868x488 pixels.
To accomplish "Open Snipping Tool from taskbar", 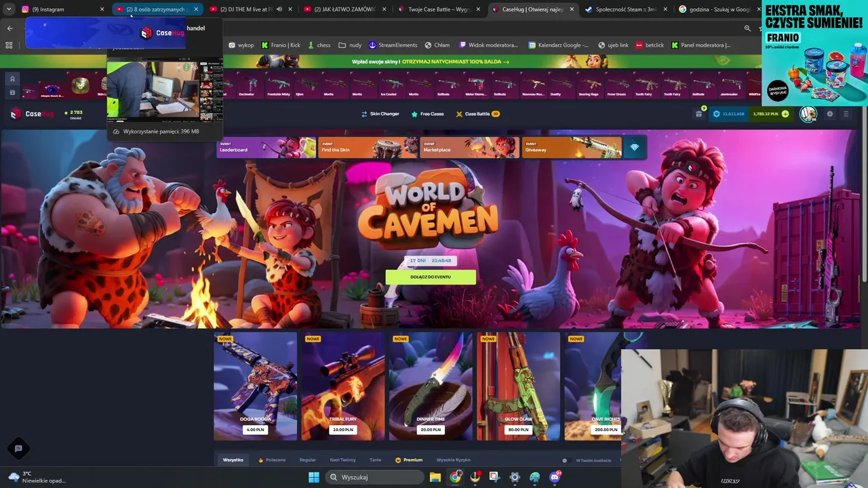I will coord(494,477).
